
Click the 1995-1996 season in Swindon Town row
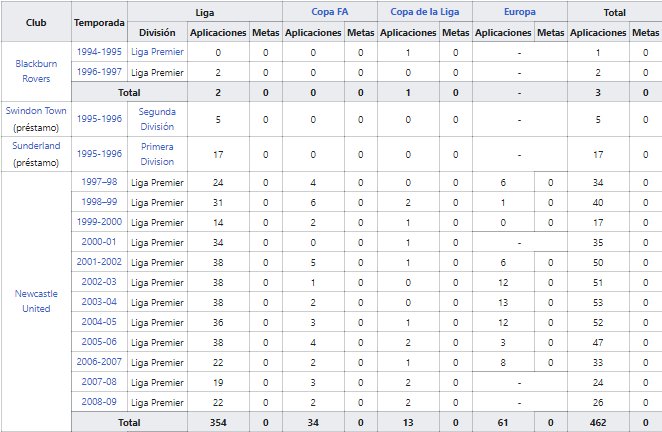click(x=99, y=119)
